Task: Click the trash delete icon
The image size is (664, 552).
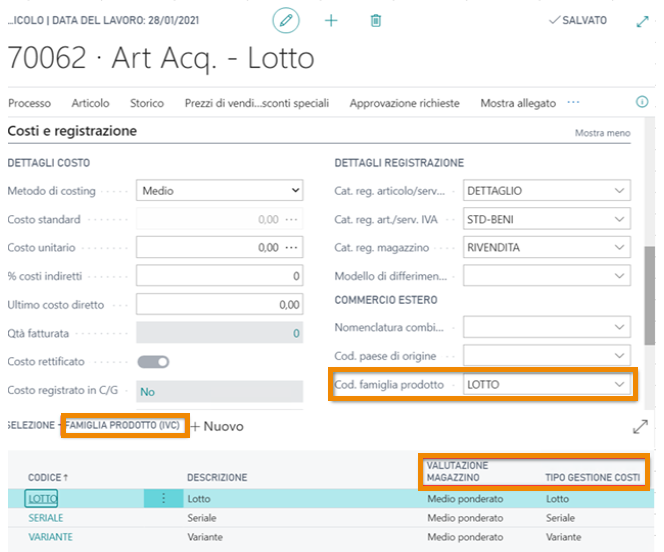Action: coord(376,20)
